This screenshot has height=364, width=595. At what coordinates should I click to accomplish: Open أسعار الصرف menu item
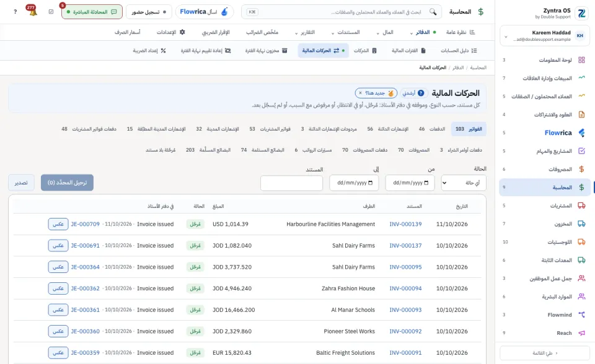(128, 32)
